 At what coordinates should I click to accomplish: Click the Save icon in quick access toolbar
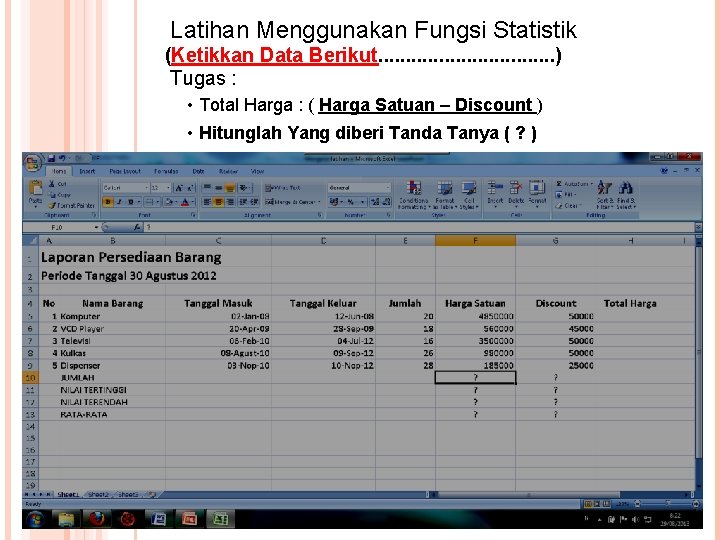click(51, 158)
